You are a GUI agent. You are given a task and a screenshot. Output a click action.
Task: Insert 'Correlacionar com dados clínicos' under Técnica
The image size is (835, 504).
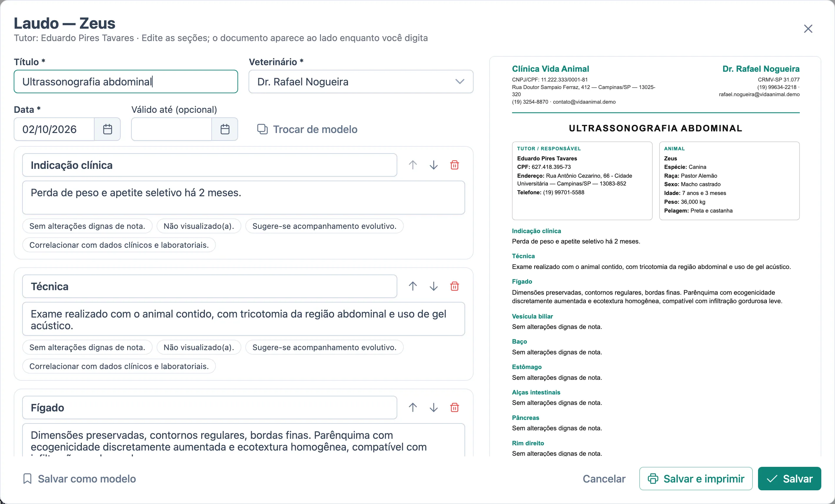point(119,366)
